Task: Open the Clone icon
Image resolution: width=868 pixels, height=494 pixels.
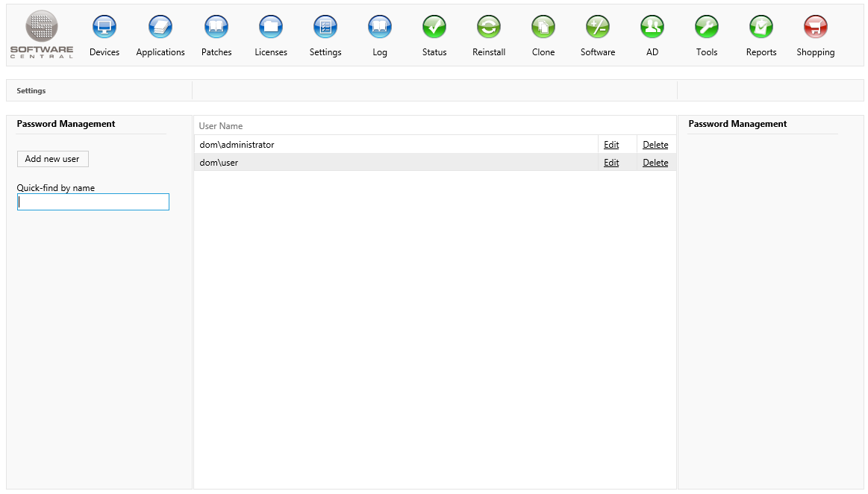Action: point(543,28)
